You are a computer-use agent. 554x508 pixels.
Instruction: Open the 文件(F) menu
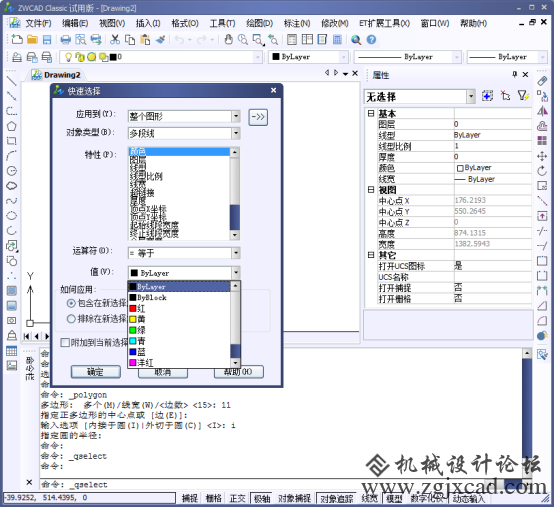(38, 23)
